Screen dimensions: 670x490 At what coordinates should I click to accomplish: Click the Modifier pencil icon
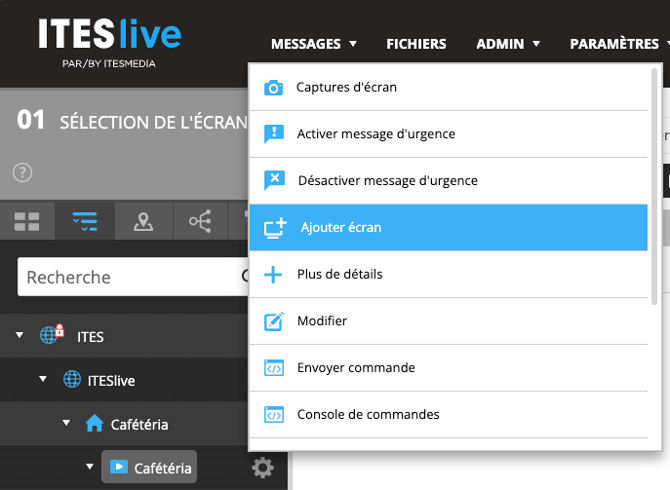pyautogui.click(x=273, y=321)
